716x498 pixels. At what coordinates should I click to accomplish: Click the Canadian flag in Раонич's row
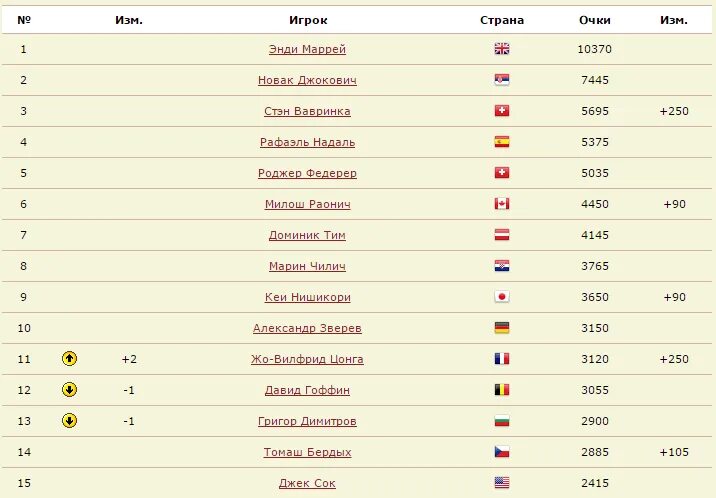502,204
